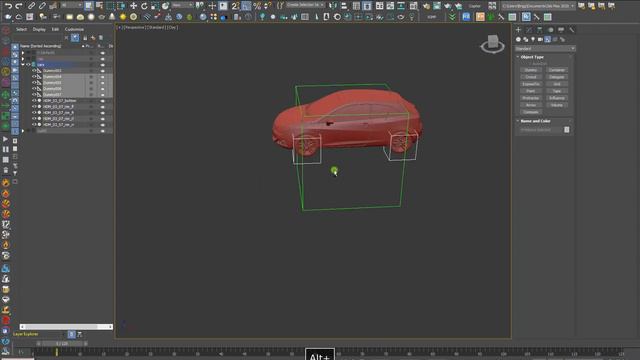
Task: Click the Mirror tool icon
Action: 333,6
